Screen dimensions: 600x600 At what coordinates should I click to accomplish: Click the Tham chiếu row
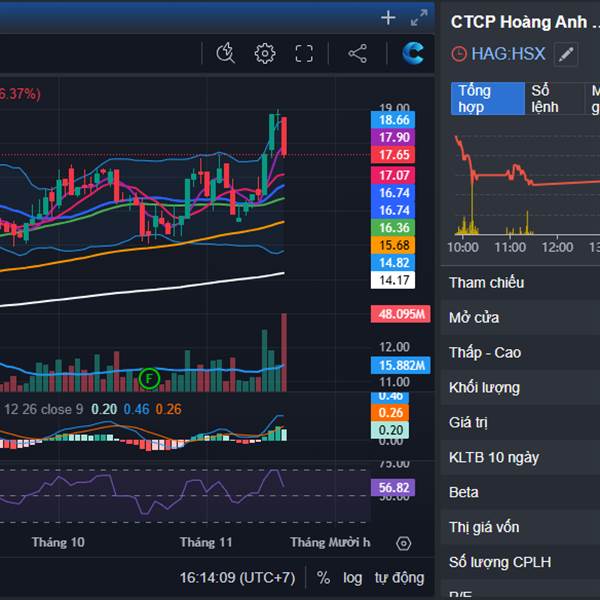pos(520,283)
